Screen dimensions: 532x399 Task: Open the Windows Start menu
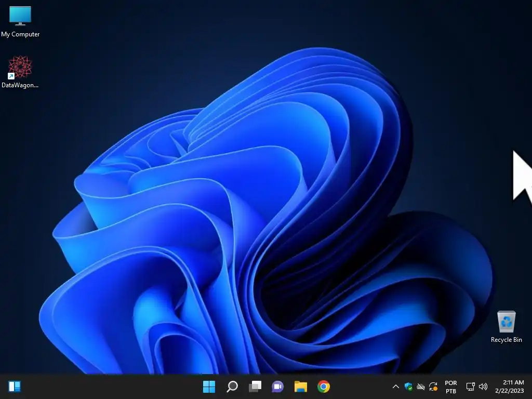tap(209, 387)
